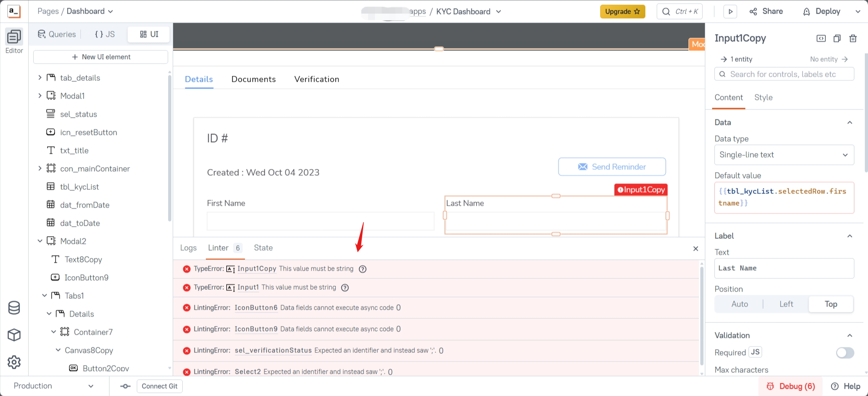Click the copy widget icon beside Input1Copy
Screen dimensions: 868x396
point(837,39)
